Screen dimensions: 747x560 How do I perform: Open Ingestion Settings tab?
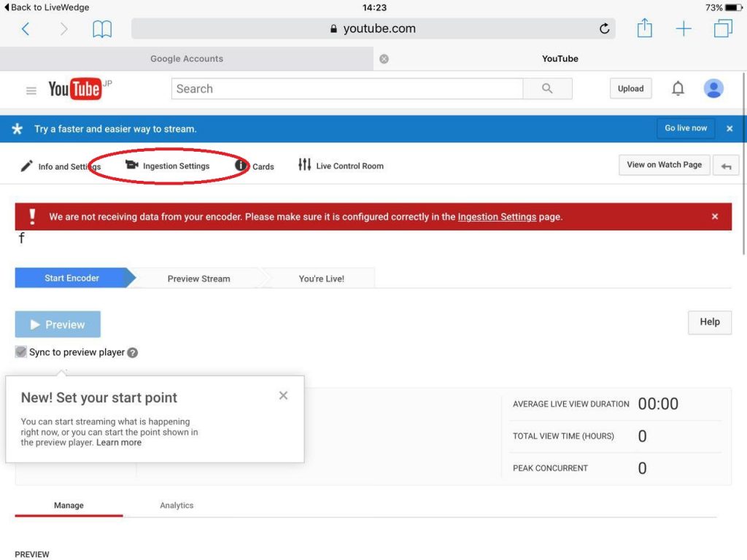(168, 166)
